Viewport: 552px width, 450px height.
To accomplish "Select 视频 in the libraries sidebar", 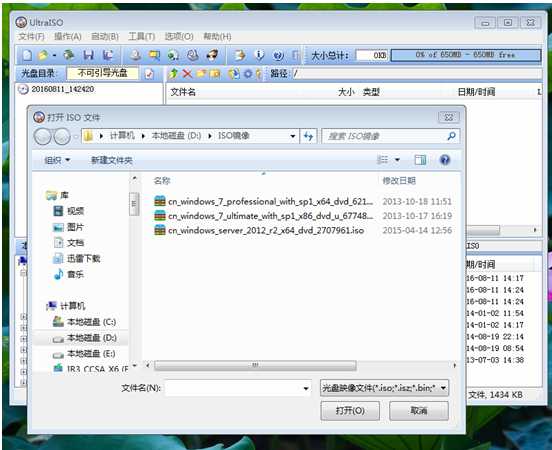I will coord(69,211).
